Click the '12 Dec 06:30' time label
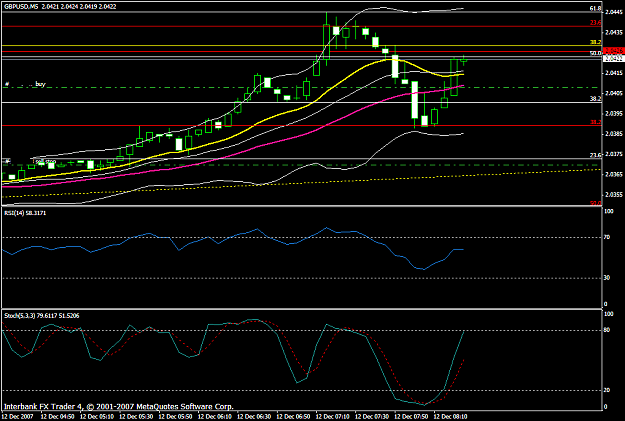The image size is (625, 421). [254, 417]
